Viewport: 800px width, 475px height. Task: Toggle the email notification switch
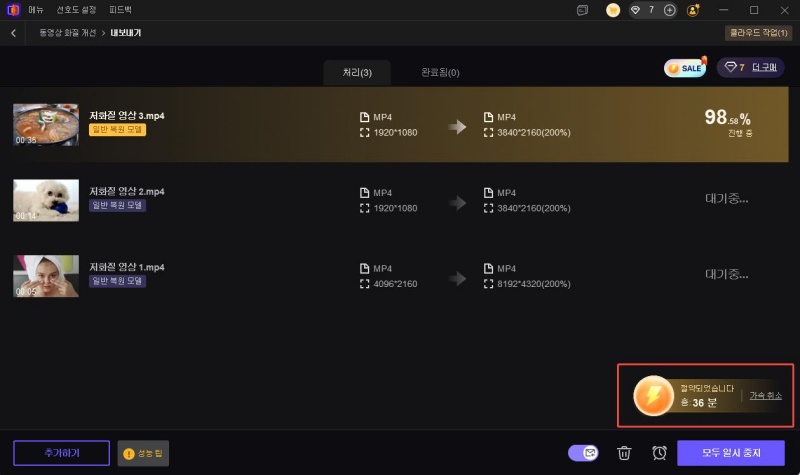click(x=582, y=453)
